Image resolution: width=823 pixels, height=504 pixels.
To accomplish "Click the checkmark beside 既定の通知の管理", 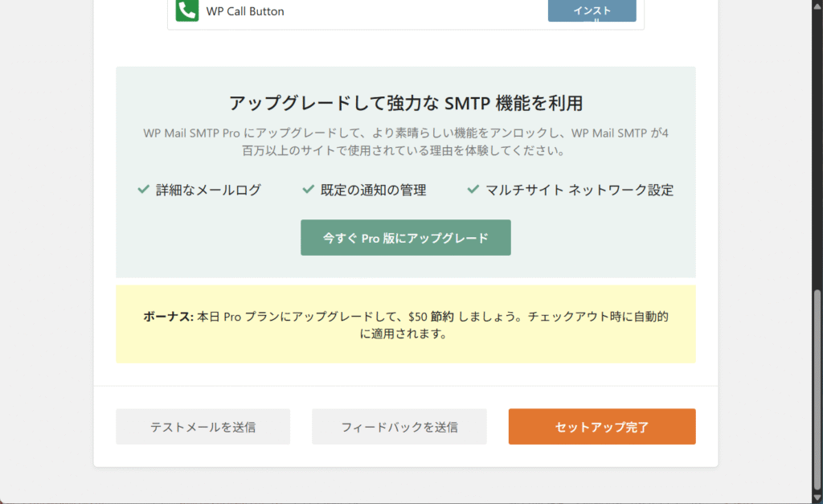I will pos(308,190).
